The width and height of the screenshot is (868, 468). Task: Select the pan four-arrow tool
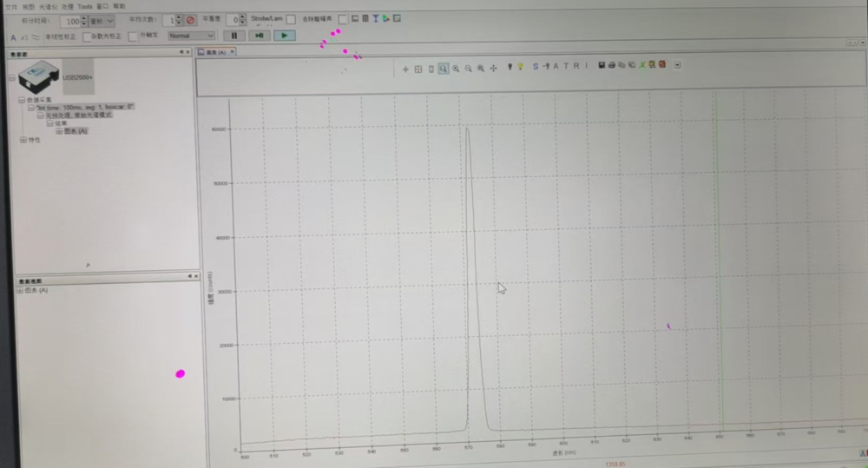(x=494, y=68)
